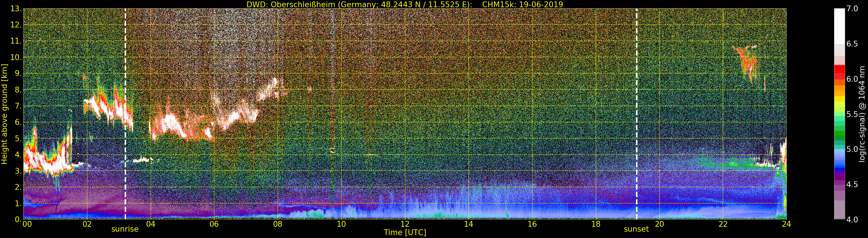Click the '00' time axis tick label

(27, 224)
